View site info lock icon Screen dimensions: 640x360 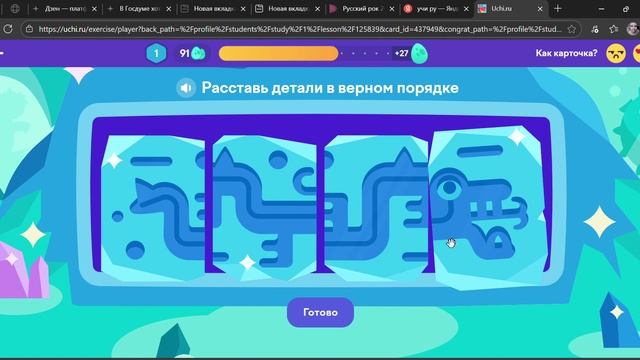click(x=29, y=29)
